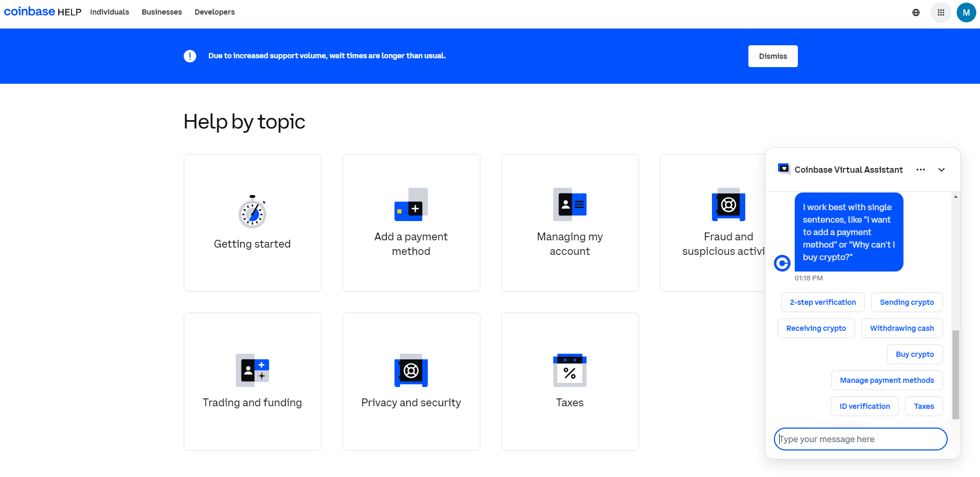This screenshot has width=980, height=477.
Task: Open chat options three-dot menu
Action: (920, 170)
